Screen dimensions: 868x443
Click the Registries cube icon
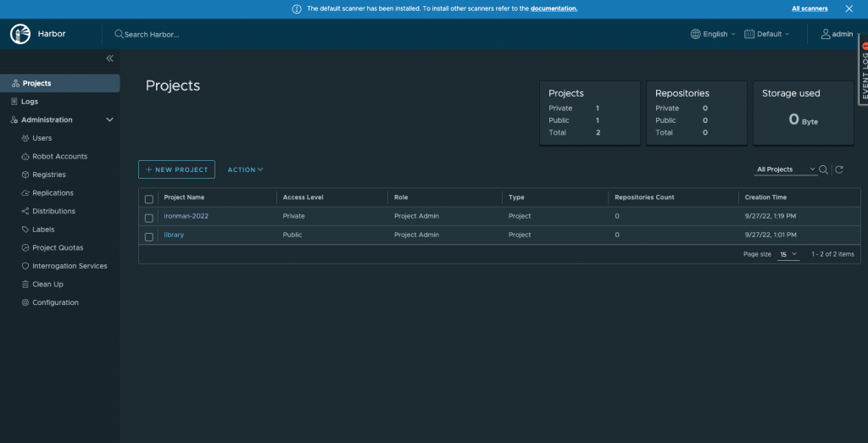click(25, 174)
